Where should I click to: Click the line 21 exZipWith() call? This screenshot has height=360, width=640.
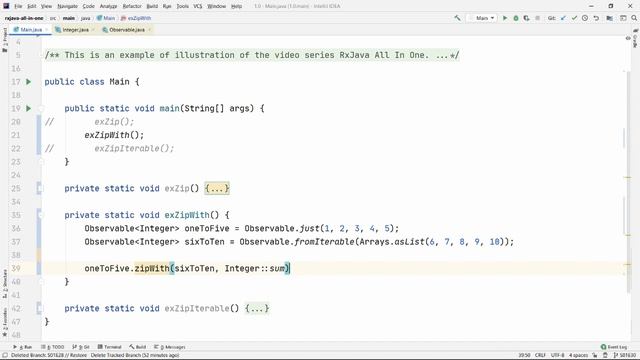coord(114,135)
